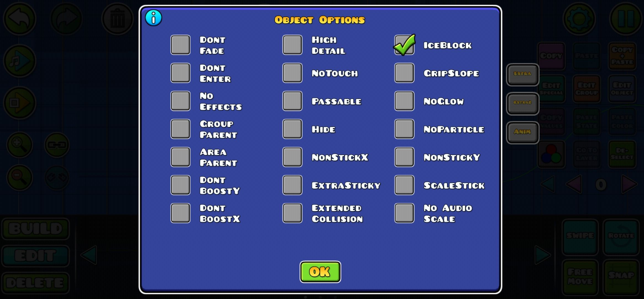Image resolution: width=644 pixels, height=299 pixels.
Task: Click the Edit Special button
Action: point(551,89)
